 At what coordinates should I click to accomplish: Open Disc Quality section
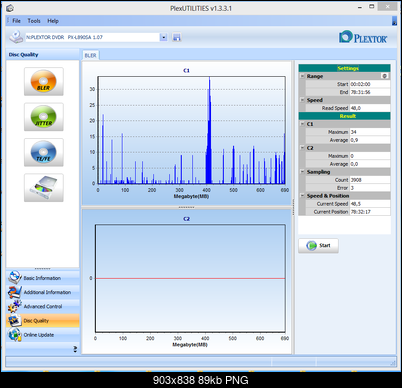(x=43, y=321)
